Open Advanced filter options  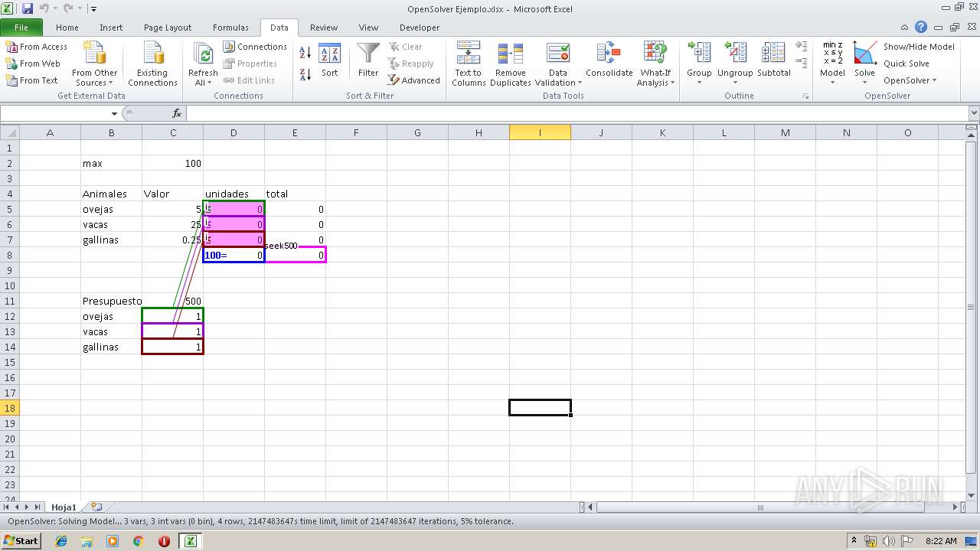click(413, 80)
